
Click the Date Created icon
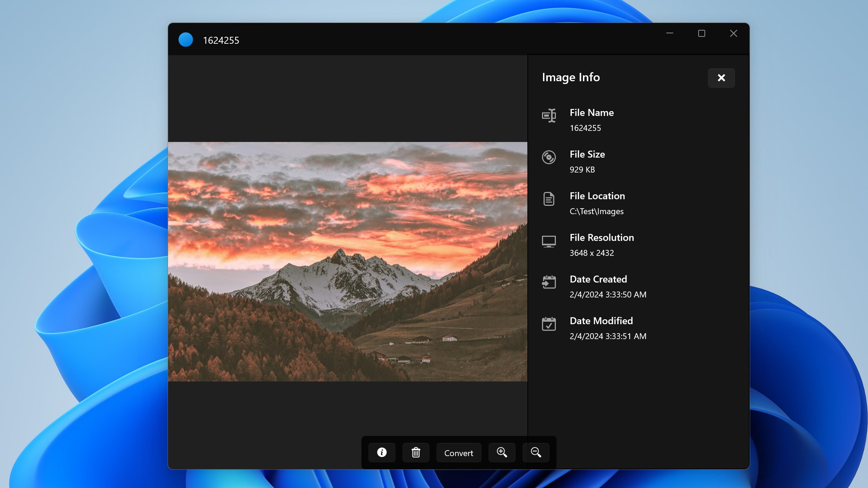[x=549, y=282]
